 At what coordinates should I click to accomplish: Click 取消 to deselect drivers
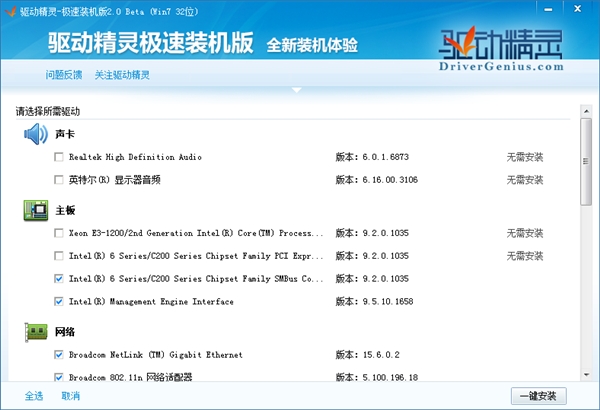[71, 396]
